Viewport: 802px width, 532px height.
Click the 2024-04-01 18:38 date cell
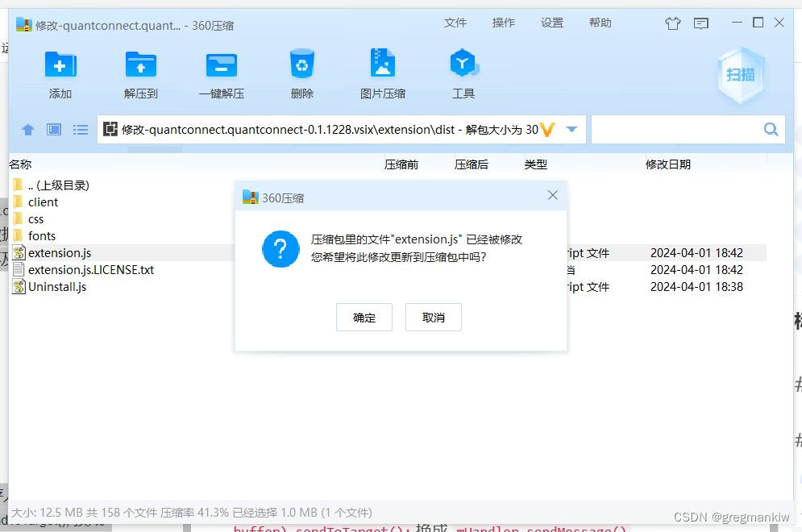(x=696, y=286)
